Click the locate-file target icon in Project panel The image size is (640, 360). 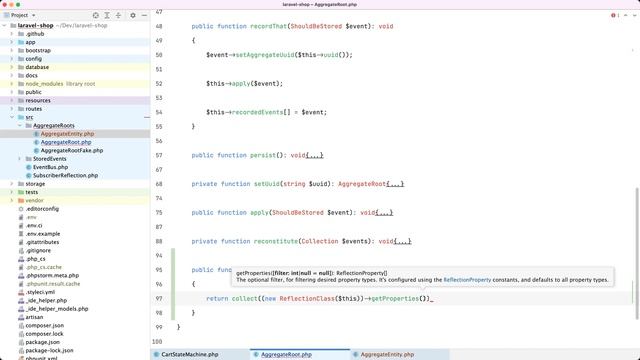pos(96,15)
